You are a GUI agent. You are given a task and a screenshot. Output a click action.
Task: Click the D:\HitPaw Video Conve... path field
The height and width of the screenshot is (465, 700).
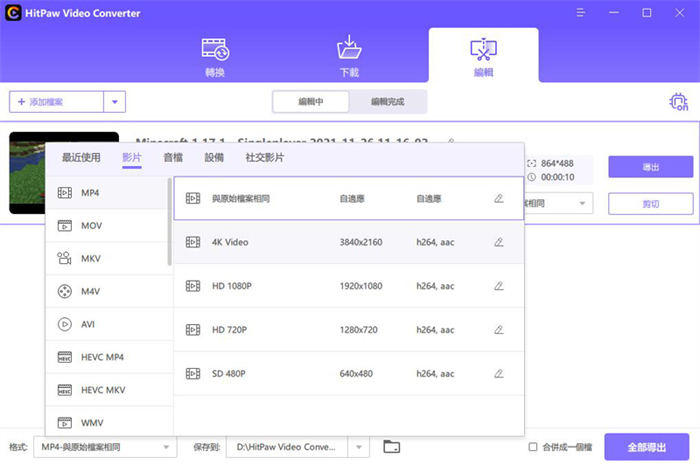pyautogui.click(x=287, y=447)
